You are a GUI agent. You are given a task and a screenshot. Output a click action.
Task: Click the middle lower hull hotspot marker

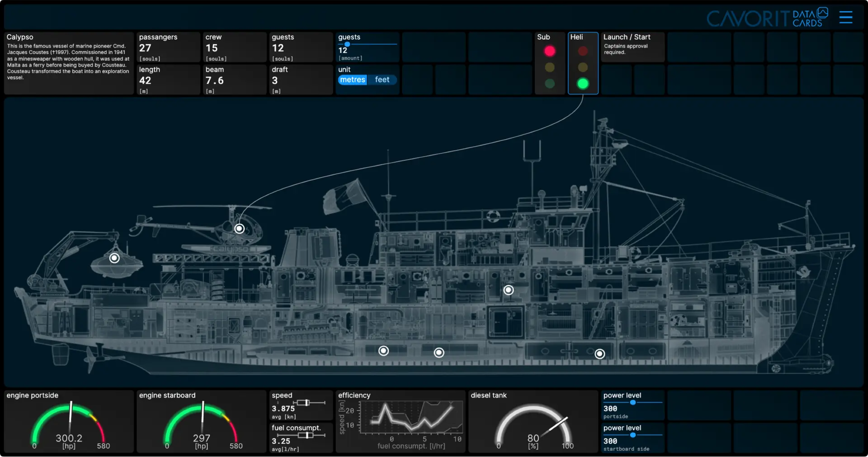pyautogui.click(x=439, y=352)
